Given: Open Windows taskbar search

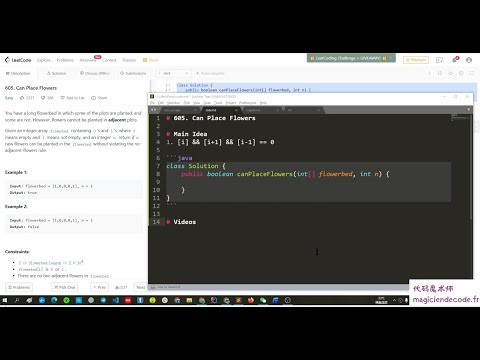Looking at the screenshot, I should 17,300.
